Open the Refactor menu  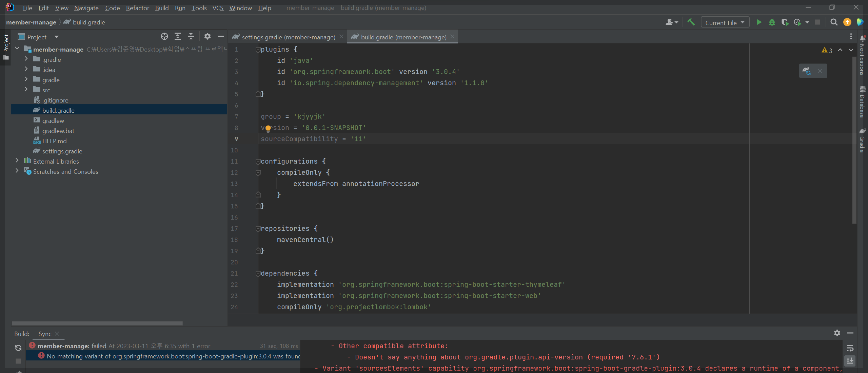coord(137,8)
